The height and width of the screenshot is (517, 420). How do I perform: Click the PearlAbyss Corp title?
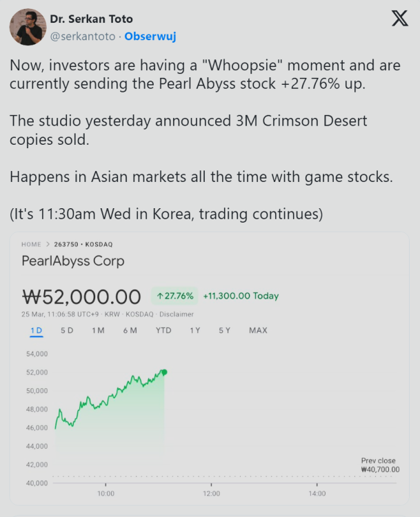coord(73,261)
